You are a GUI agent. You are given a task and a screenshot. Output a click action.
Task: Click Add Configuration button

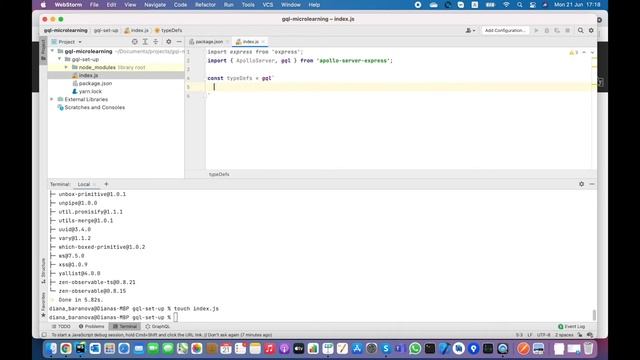505,30
